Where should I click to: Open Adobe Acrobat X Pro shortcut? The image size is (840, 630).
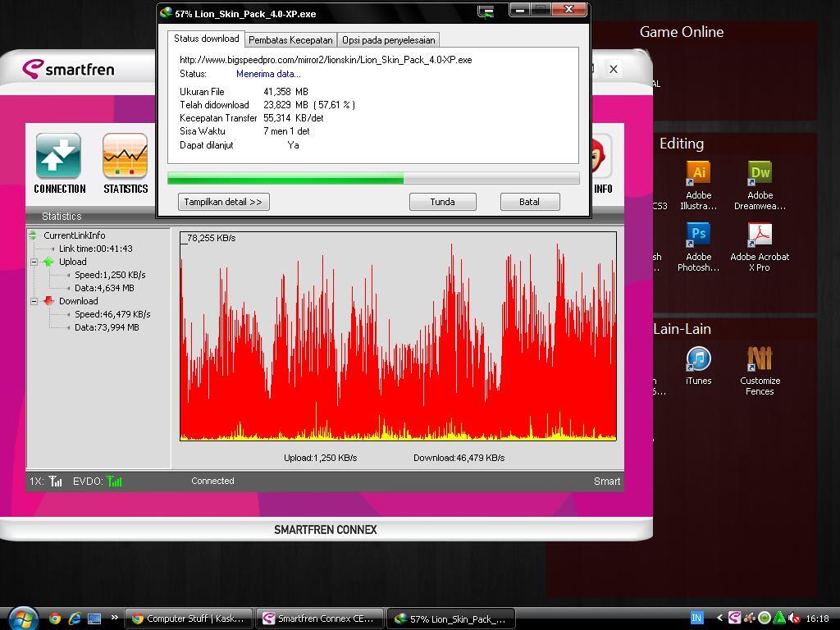click(x=760, y=236)
